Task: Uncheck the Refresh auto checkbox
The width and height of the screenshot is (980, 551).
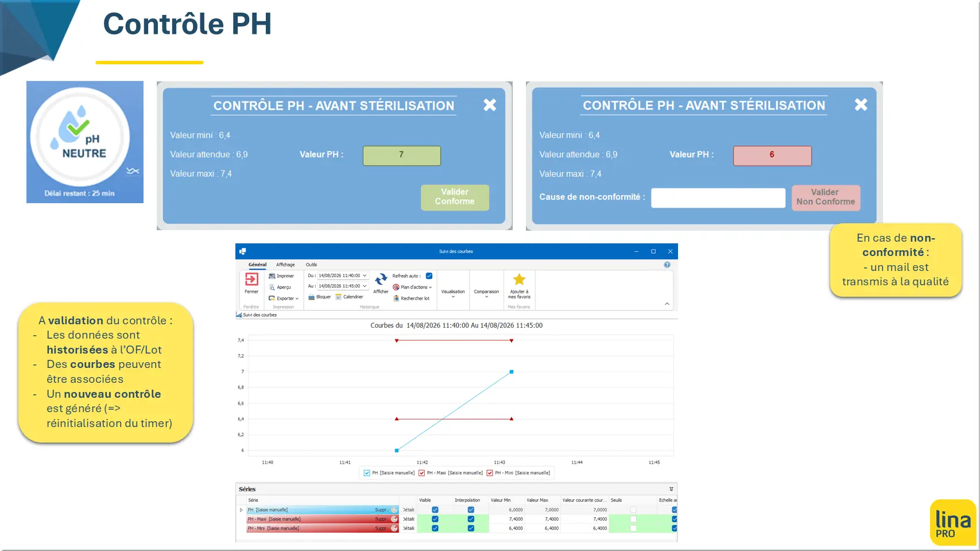Action: click(x=429, y=276)
